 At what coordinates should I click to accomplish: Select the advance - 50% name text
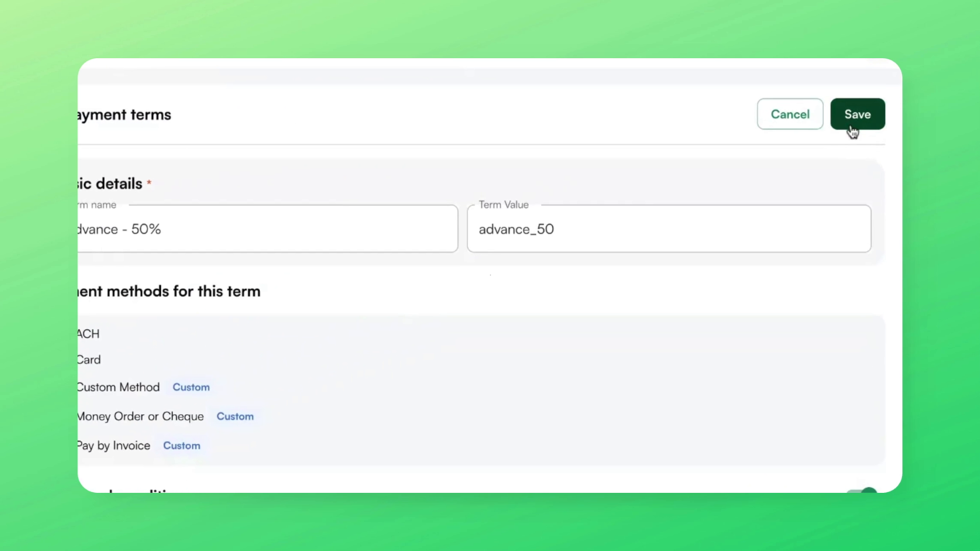coord(118,229)
